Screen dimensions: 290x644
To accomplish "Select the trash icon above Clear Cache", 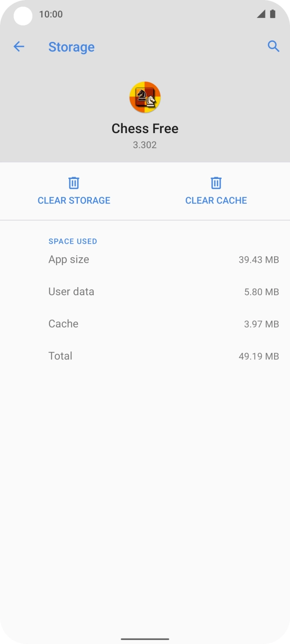I will point(216,183).
